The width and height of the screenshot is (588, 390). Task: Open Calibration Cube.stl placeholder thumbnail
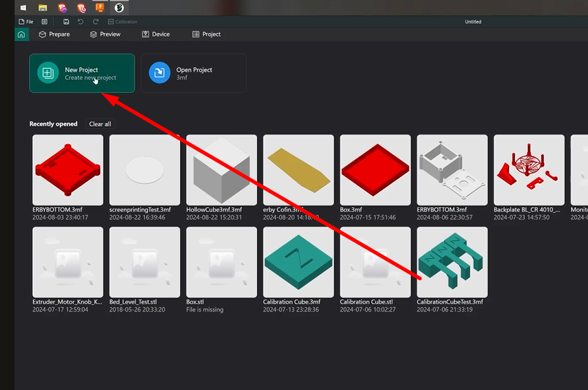[x=376, y=262]
